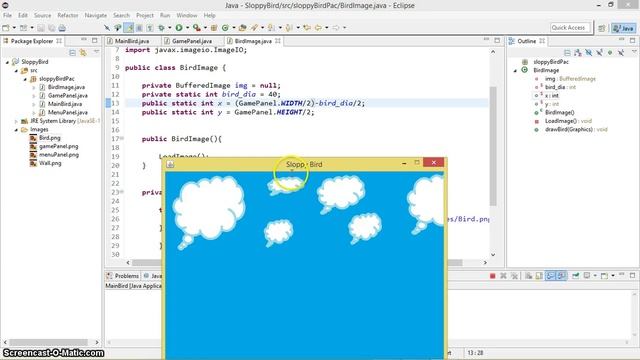Toggle Hide Non-Public Members in Outline
Screen dimensions: 640x360
click(x=610, y=53)
